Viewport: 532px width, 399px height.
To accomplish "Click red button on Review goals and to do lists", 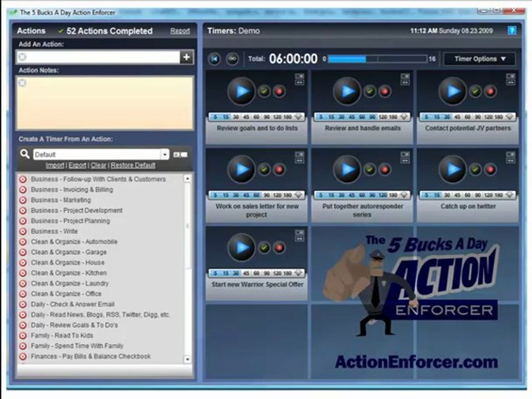I will [279, 91].
